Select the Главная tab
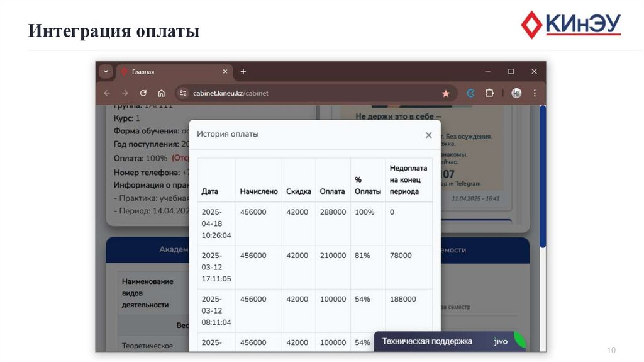The height and width of the screenshot is (362, 644). point(175,72)
